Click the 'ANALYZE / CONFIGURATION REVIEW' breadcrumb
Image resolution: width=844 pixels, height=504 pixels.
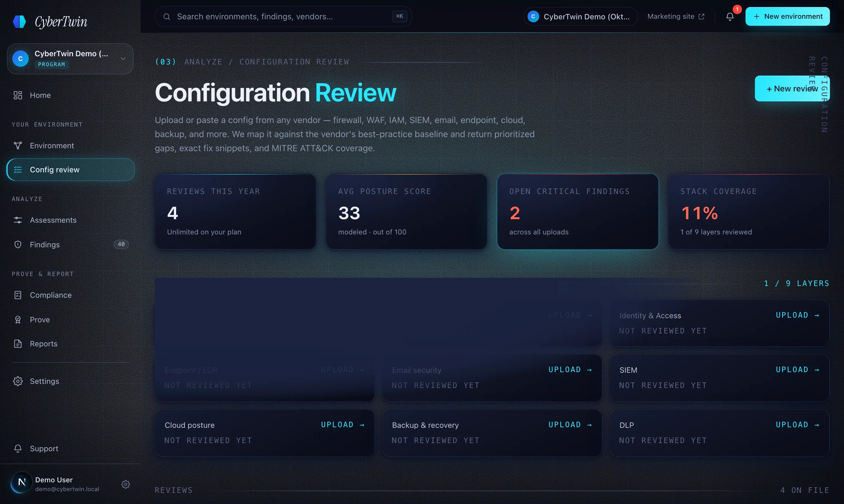click(267, 62)
